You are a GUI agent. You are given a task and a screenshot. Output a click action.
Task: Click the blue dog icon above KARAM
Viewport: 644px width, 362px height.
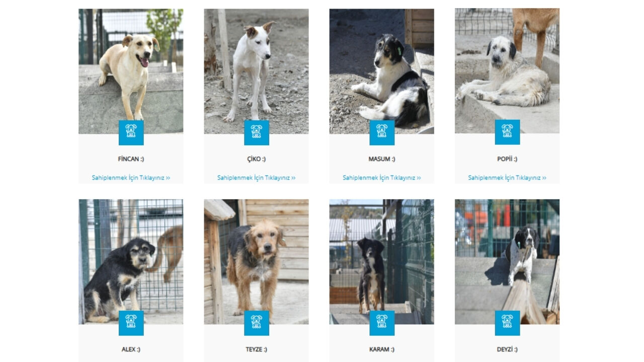pos(382,323)
